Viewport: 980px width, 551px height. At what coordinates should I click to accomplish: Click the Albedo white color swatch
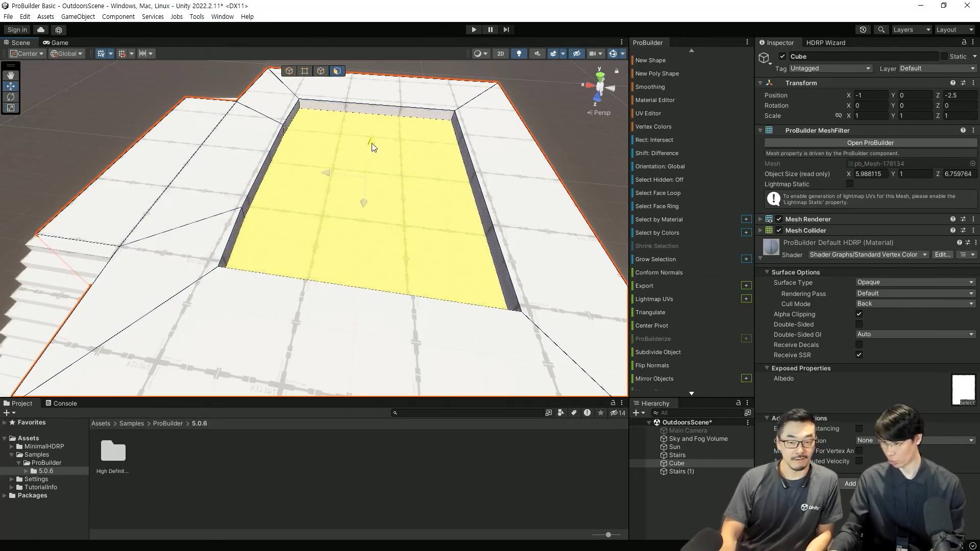(963, 388)
